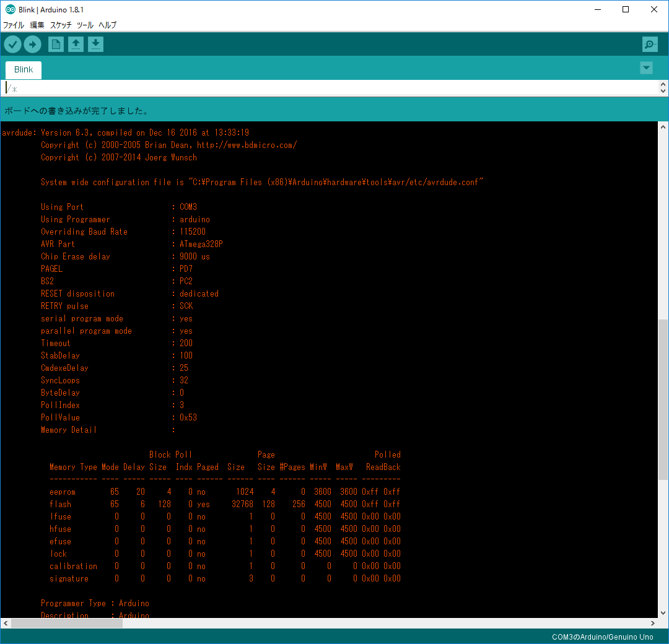Click console horizontal scrollbar left arrow

5,623
